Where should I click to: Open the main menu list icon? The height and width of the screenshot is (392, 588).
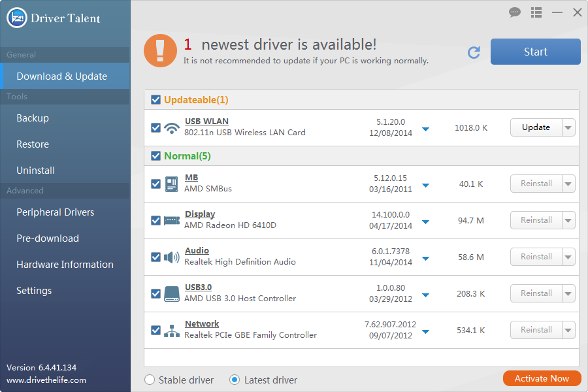click(x=536, y=12)
